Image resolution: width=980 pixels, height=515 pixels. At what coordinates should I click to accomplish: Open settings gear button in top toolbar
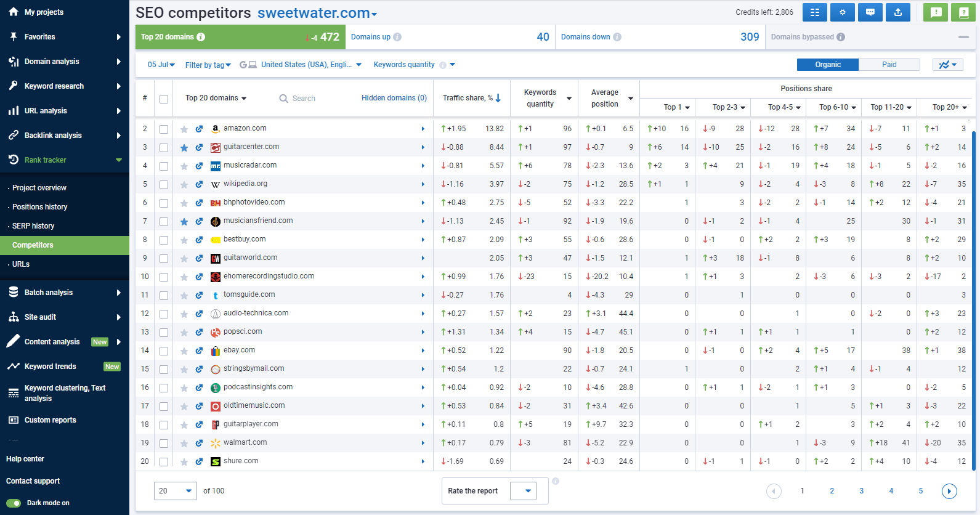(x=843, y=12)
